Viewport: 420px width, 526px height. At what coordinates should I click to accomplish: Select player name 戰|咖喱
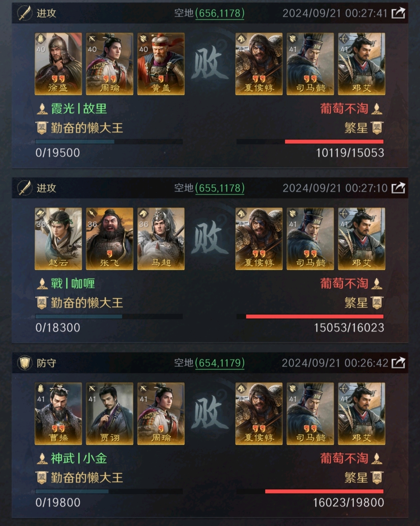pos(73,284)
